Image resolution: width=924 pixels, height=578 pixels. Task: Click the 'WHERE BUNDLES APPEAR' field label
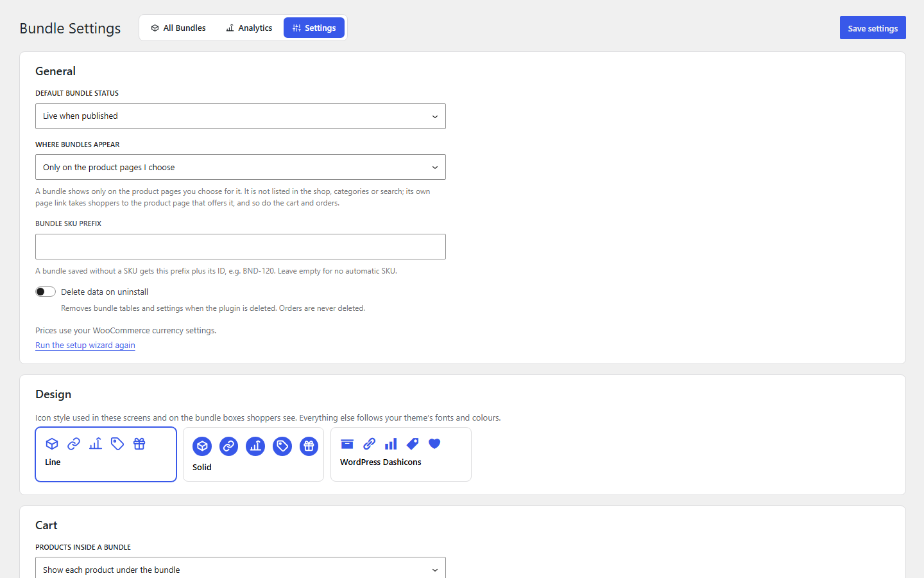[78, 144]
